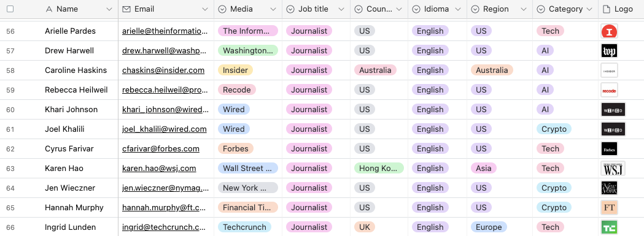The image size is (644, 236).
Task: Select the name cell Caroline Haskins
Action: 76,70
